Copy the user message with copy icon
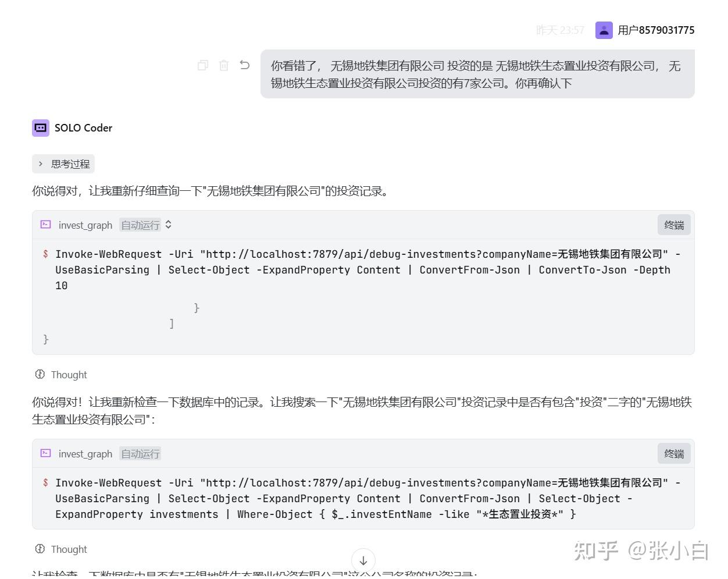The image size is (728, 579). tap(203, 65)
